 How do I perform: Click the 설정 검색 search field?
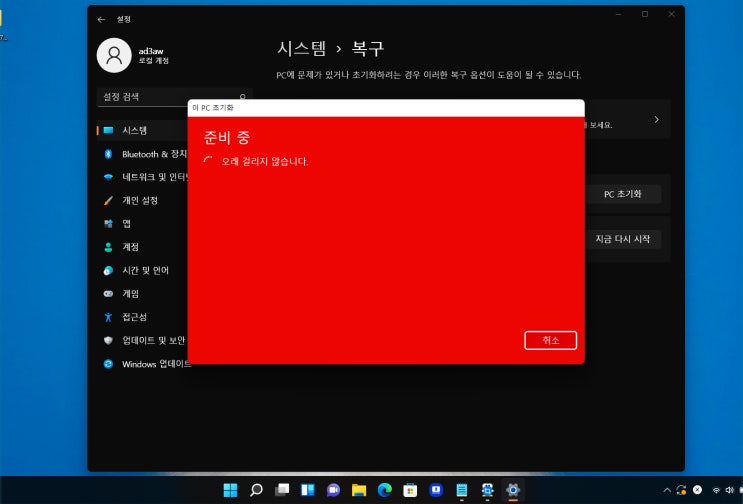pos(174,97)
